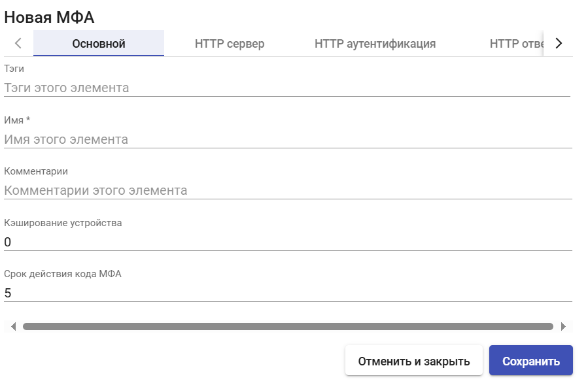The height and width of the screenshot is (385, 588).
Task: Focus the Тэги этого элемента input
Action: pos(287,88)
